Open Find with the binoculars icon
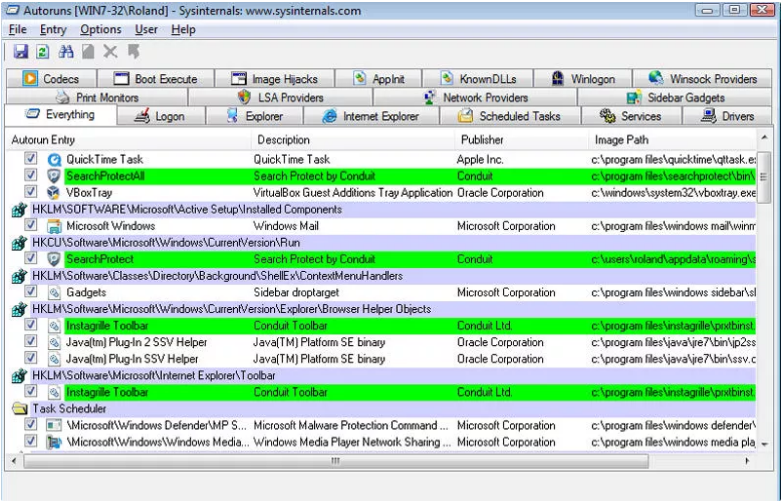Viewport: 781px width, 501px height. pyautogui.click(x=66, y=51)
